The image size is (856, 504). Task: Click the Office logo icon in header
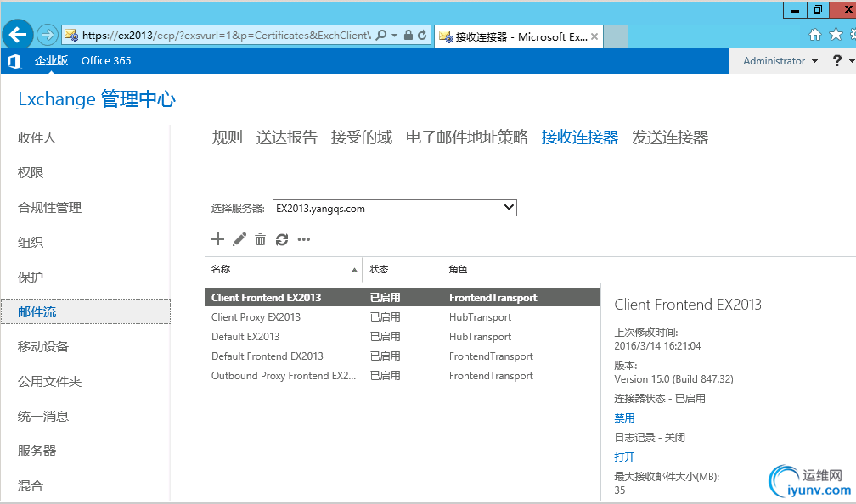pos(14,61)
